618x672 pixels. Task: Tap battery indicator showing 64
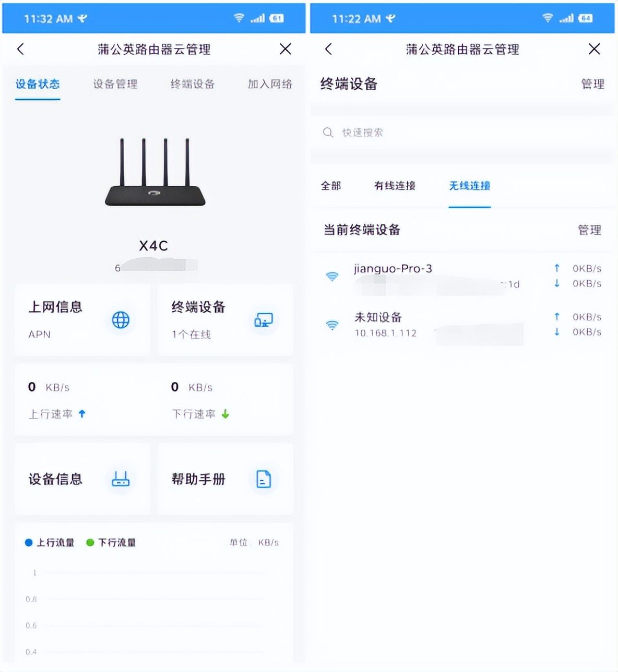coord(586,18)
